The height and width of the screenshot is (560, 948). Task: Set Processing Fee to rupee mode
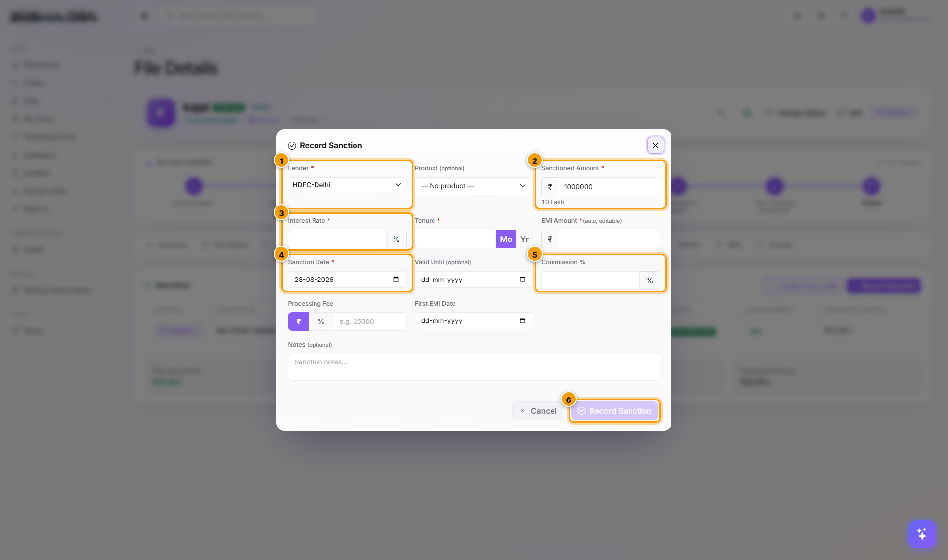[298, 321]
